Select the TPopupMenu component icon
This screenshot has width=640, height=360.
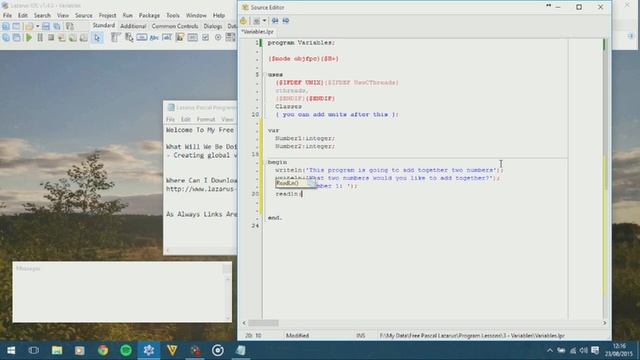point(129,38)
